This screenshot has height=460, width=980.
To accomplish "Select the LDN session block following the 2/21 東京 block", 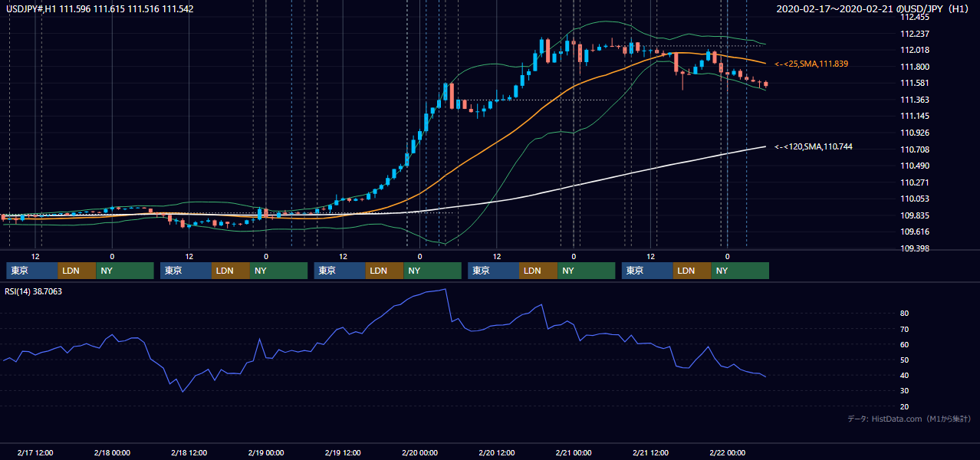I will tap(692, 271).
